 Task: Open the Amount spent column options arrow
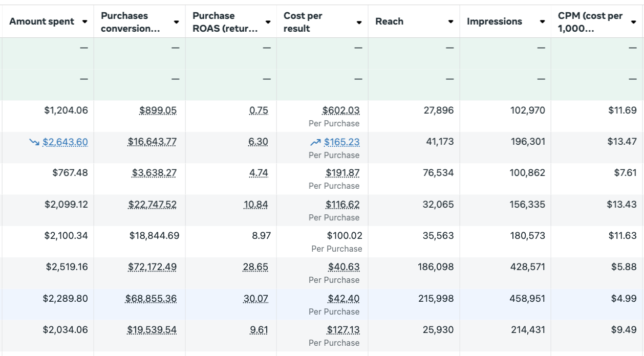85,22
